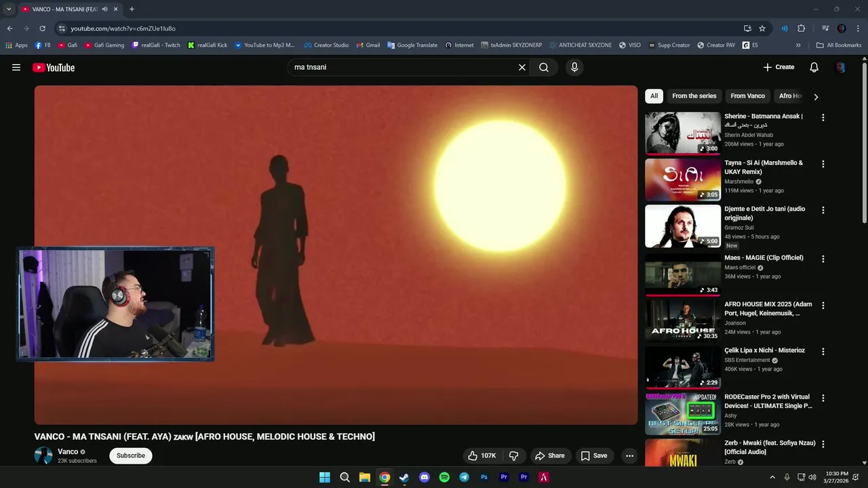This screenshot has width=868, height=488.
Task: Run search with the magnifier button
Action: click(x=544, y=67)
